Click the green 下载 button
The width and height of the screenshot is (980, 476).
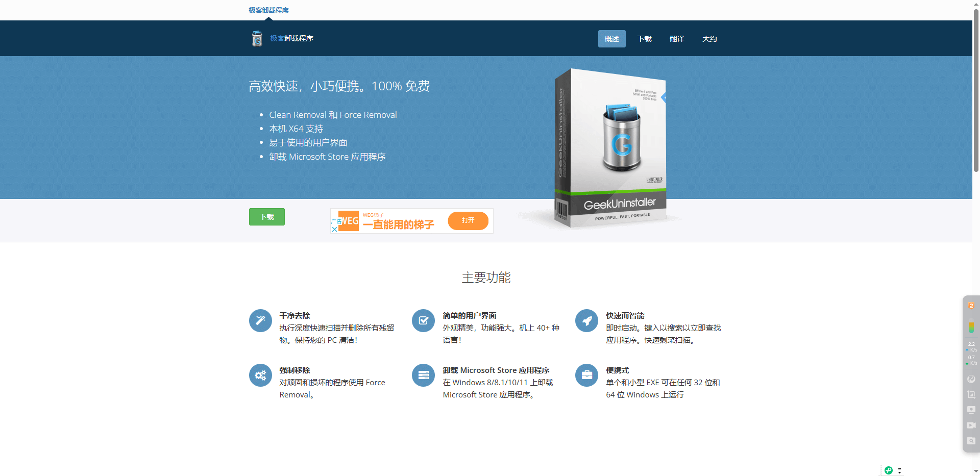click(266, 216)
